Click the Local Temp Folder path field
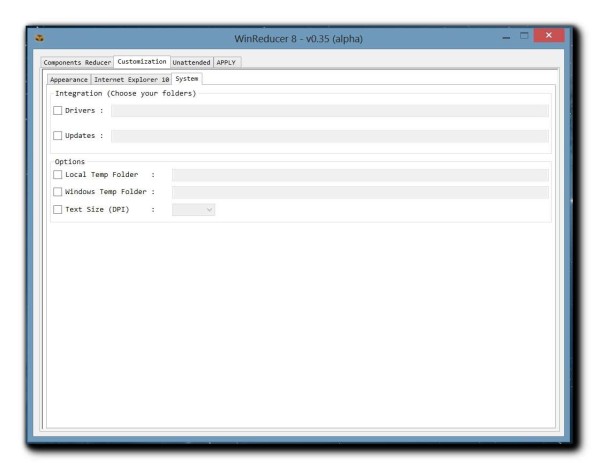 tap(360, 175)
